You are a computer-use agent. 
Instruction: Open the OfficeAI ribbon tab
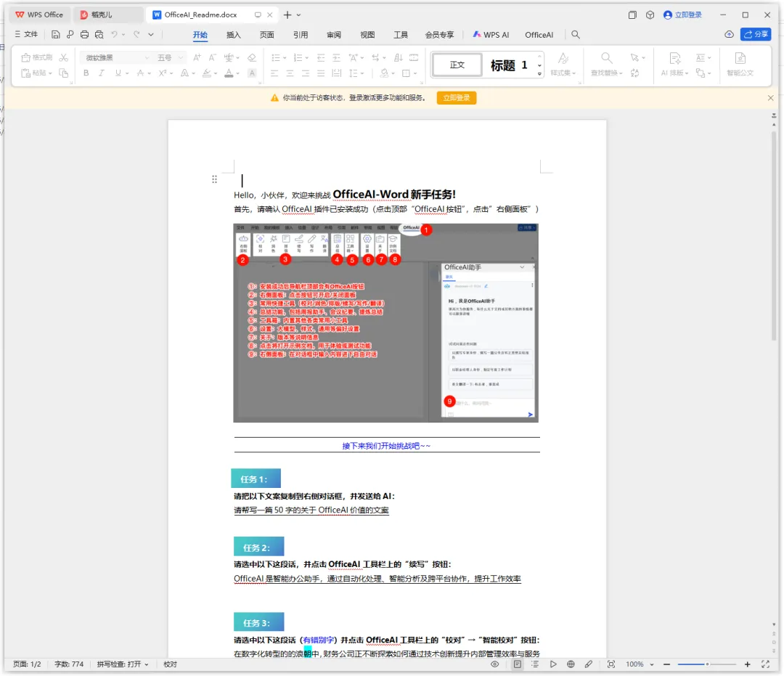[x=539, y=35]
